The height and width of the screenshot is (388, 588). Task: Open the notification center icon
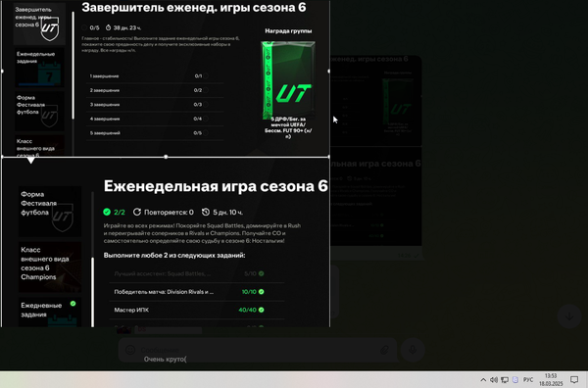point(574,380)
